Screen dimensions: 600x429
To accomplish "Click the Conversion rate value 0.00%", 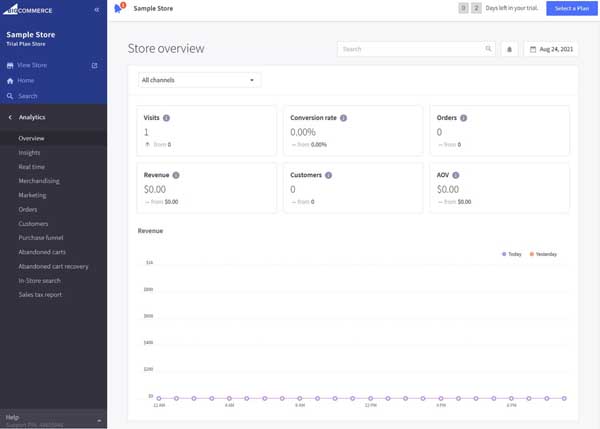I will tap(303, 132).
